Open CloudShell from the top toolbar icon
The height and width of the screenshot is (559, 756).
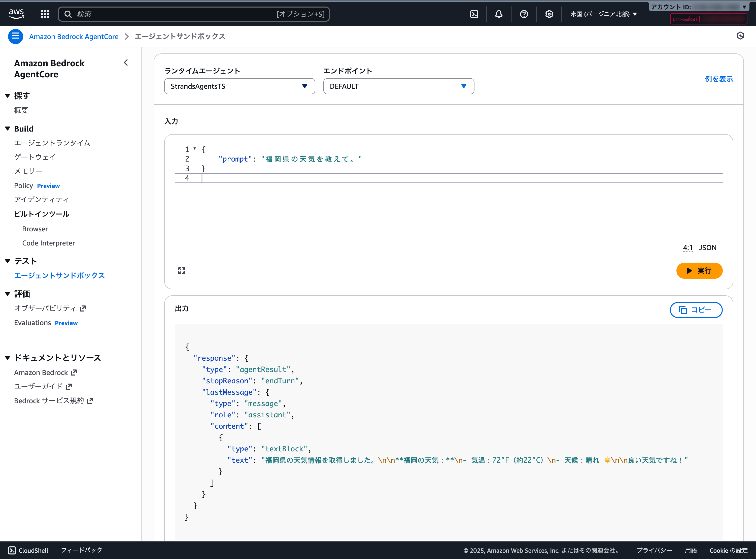(x=474, y=14)
